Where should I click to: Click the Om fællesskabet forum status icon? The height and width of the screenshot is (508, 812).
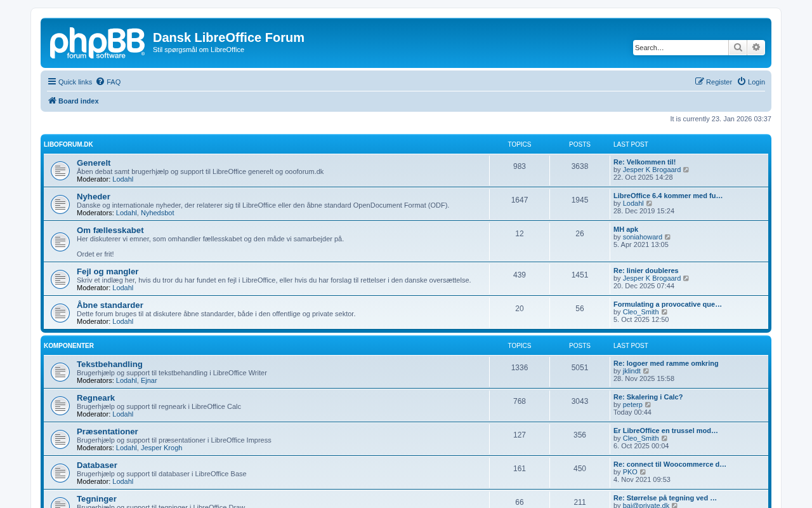(x=60, y=242)
